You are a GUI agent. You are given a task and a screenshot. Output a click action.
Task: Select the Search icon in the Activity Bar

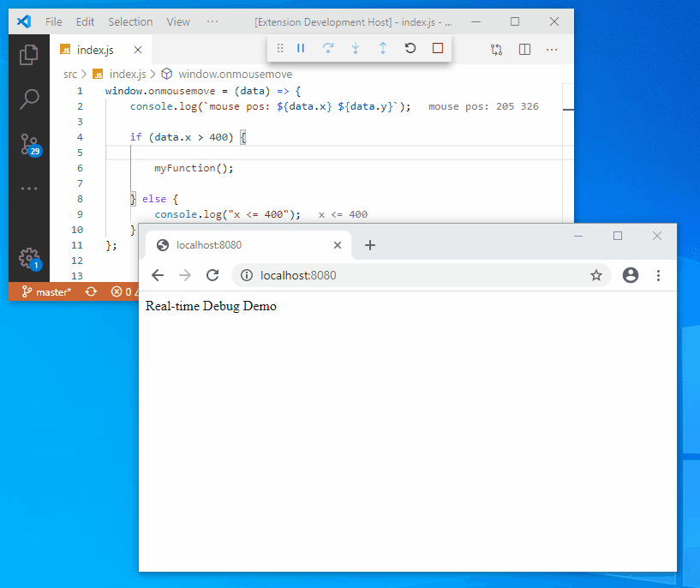click(28, 99)
